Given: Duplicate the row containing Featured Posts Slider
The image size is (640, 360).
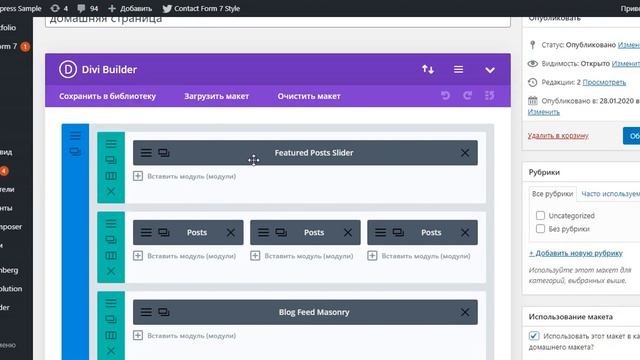Looking at the screenshot, I should click(111, 160).
